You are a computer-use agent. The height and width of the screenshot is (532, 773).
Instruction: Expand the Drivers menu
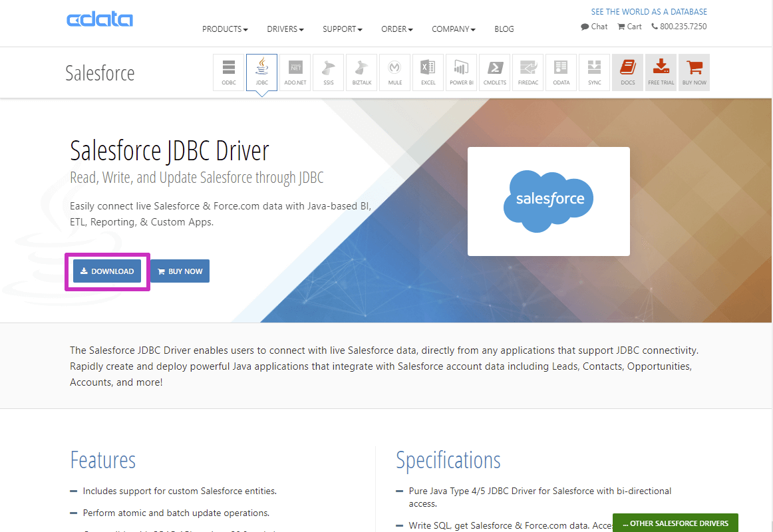pos(285,29)
